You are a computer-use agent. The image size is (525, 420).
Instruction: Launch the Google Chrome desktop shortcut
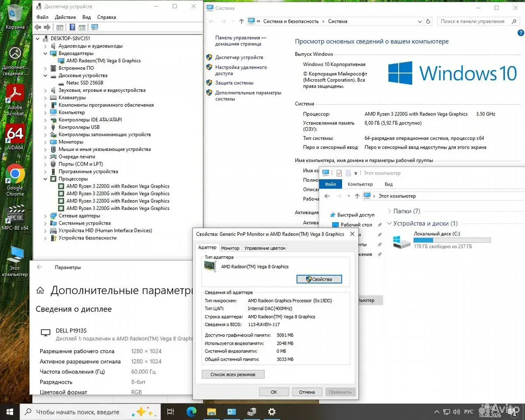(x=15, y=180)
